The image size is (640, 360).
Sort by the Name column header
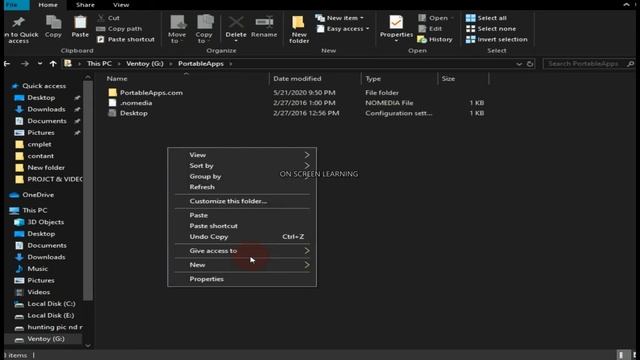(x=117, y=78)
